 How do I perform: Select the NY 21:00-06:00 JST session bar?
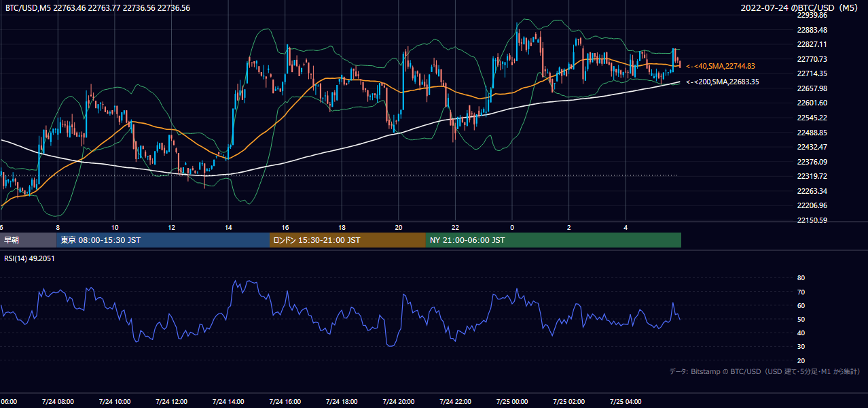[554, 240]
